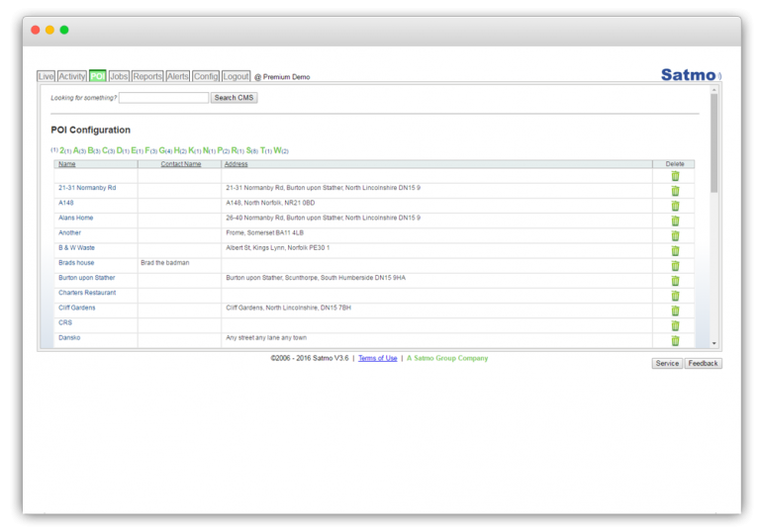Sort the table by Address column
Image resolution: width=760 pixels, height=532 pixels.
coord(237,164)
